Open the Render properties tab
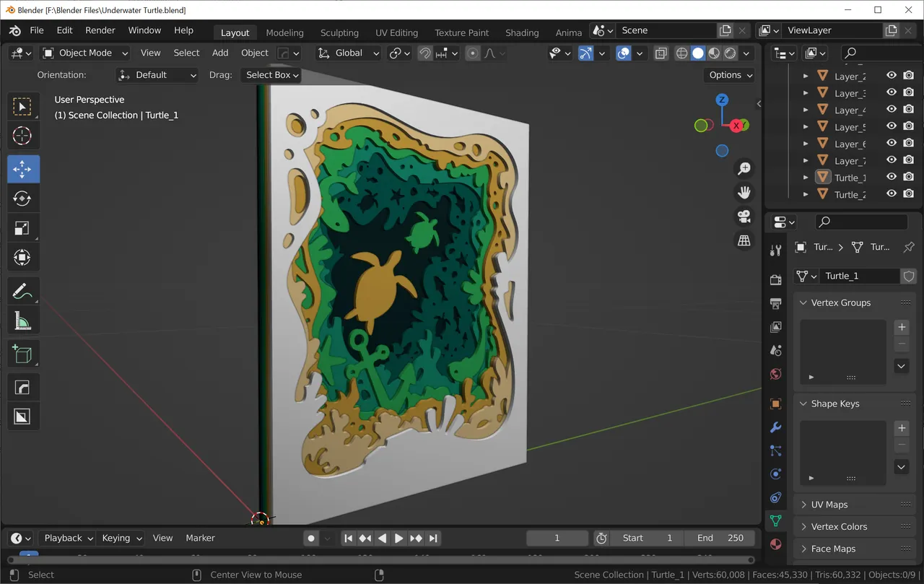 pos(776,280)
